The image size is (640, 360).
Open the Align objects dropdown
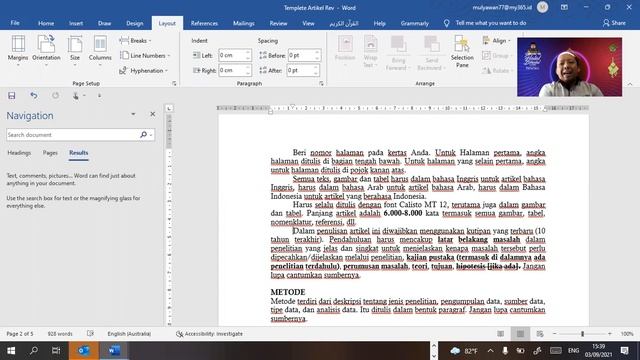pos(496,40)
